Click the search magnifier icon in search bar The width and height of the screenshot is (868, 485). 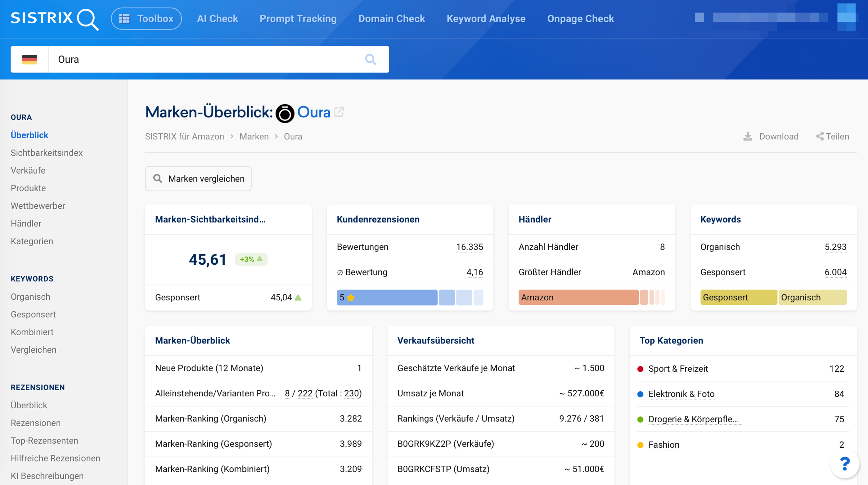[371, 59]
